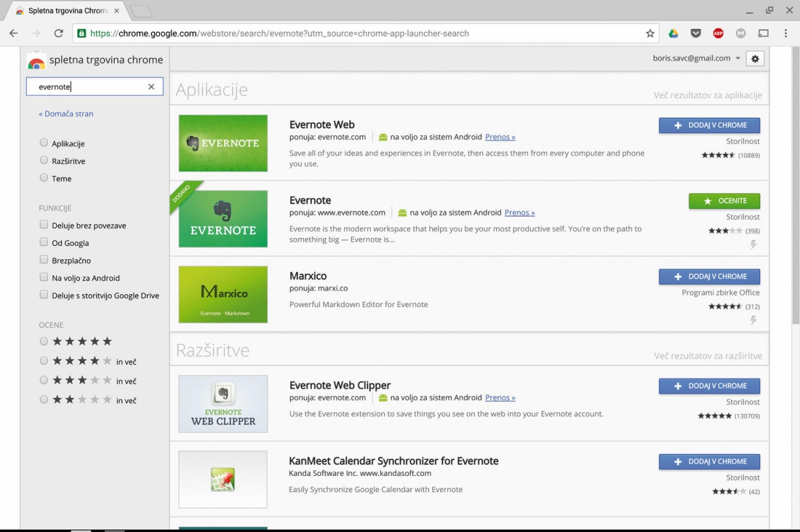
Task: Click the grey M extension icon
Action: tap(741, 33)
